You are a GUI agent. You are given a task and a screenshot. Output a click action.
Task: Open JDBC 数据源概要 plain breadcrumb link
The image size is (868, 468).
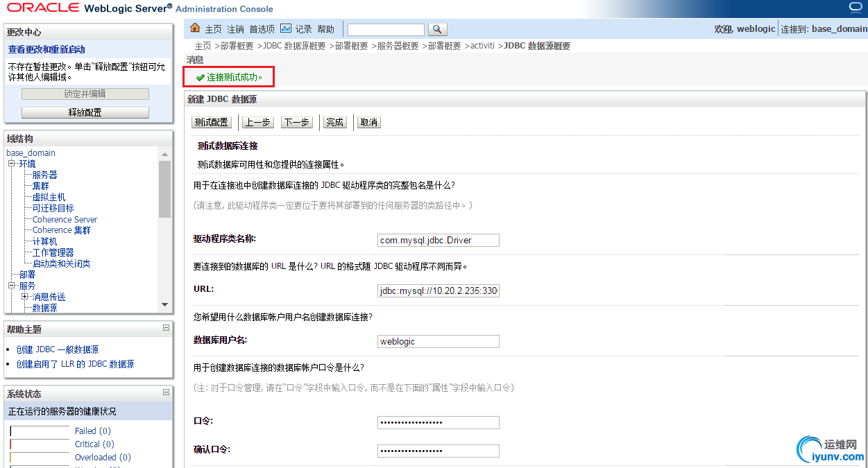coord(294,46)
